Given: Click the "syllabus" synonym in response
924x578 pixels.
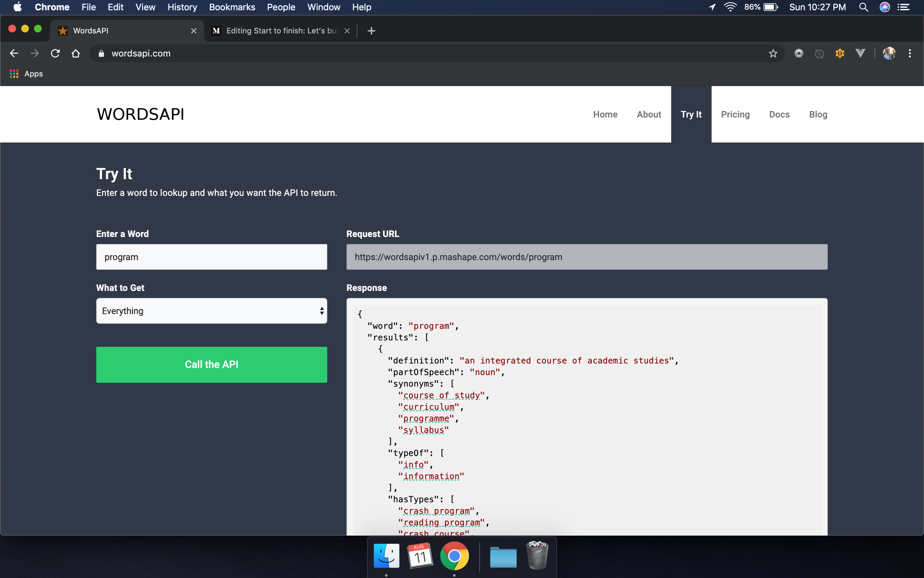Looking at the screenshot, I should tap(424, 430).
